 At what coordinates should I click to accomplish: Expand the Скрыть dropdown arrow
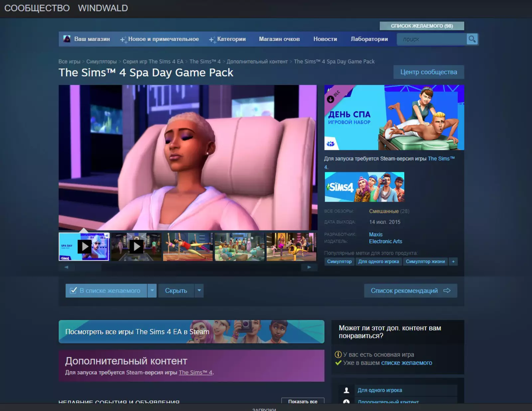click(199, 291)
